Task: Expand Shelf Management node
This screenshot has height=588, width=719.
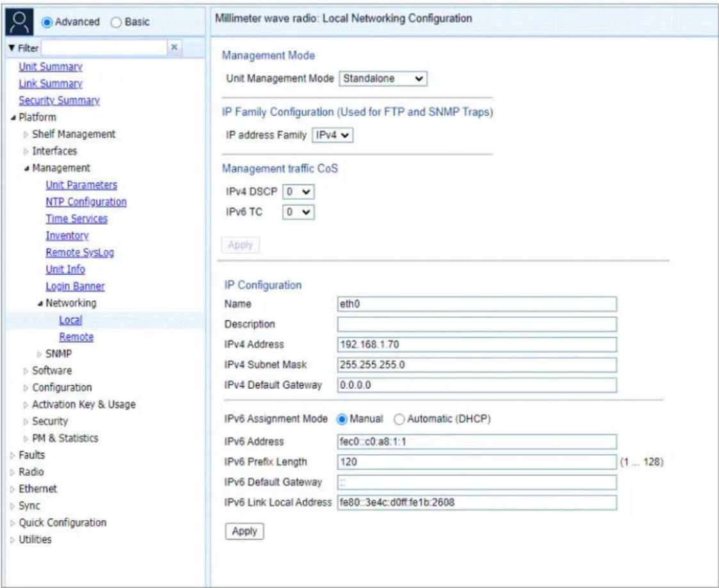Action: [x=26, y=135]
